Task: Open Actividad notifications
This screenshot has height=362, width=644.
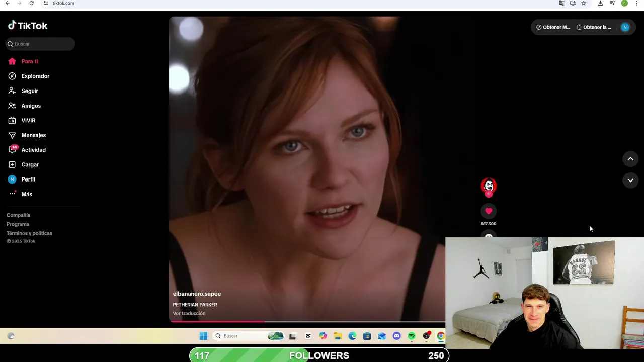Action: [x=33, y=150]
